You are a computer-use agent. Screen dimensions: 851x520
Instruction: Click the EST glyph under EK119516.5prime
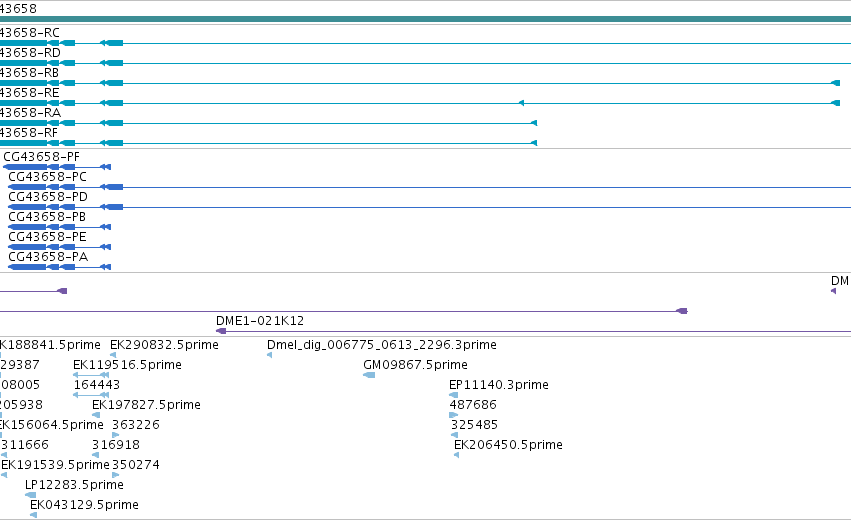pyautogui.click(x=91, y=375)
